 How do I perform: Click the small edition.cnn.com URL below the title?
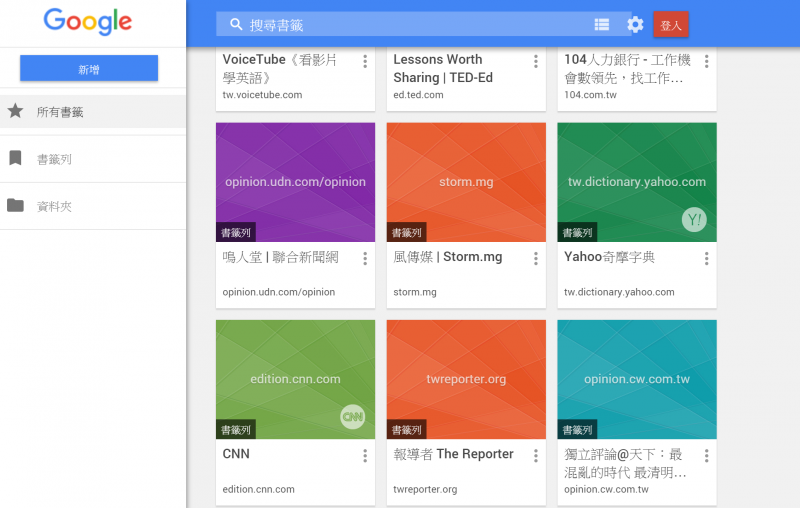pyautogui.click(x=258, y=490)
